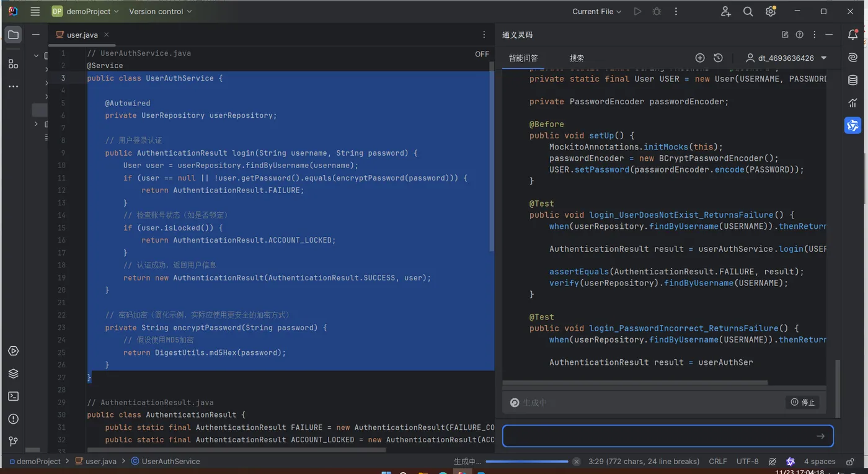
Task: Select the 搜索 tab
Action: 577,58
